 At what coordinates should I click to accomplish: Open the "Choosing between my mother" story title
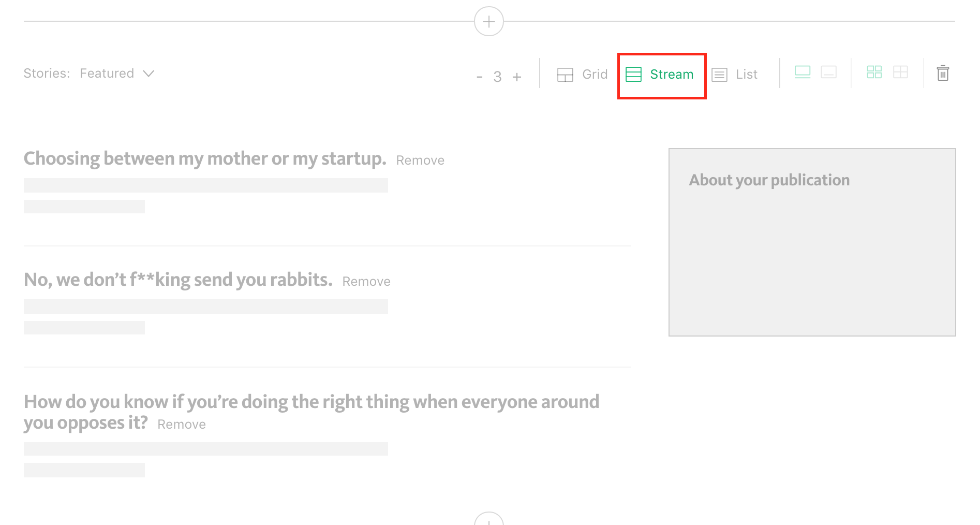pyautogui.click(x=205, y=158)
